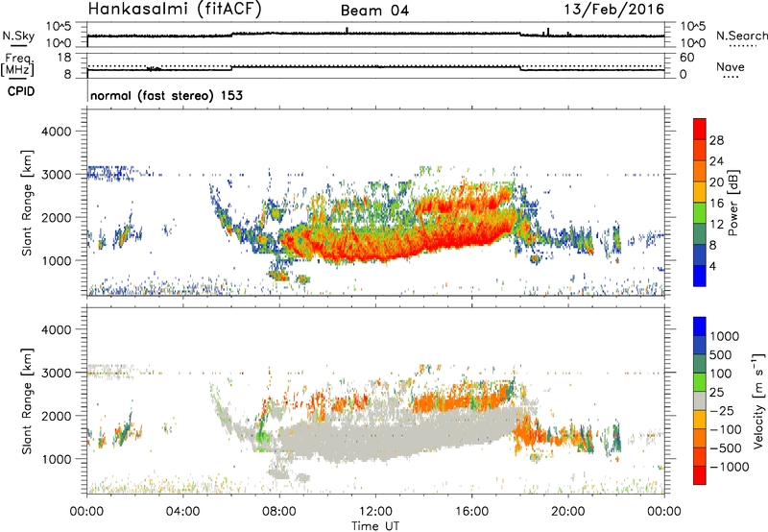Click the 'Time UT' axis label
This screenshot has height=532, width=768.
375,526
